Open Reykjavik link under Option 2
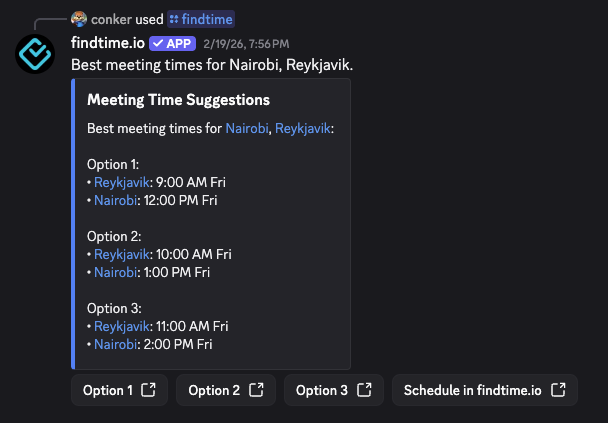 point(122,254)
